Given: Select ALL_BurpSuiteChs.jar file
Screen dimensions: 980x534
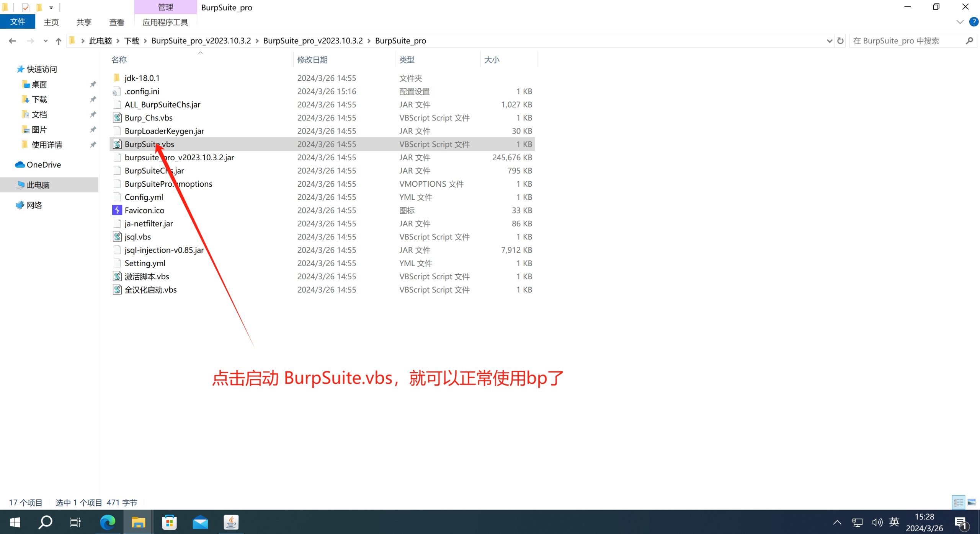Looking at the screenshot, I should pyautogui.click(x=162, y=105).
